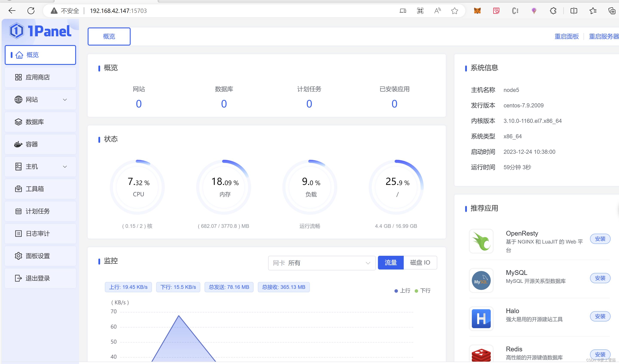
Task: Click the browser address bar URL
Action: (118, 11)
